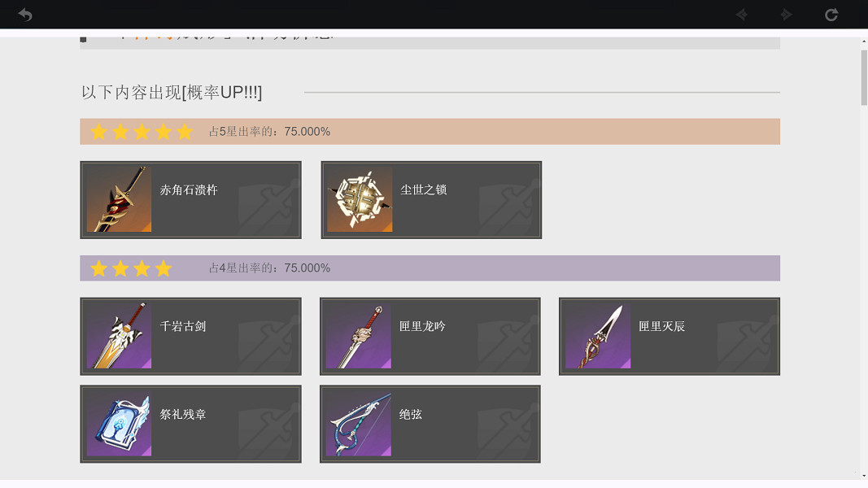
Task: Select the 匣里龙吟 sword icon
Action: pos(359,335)
